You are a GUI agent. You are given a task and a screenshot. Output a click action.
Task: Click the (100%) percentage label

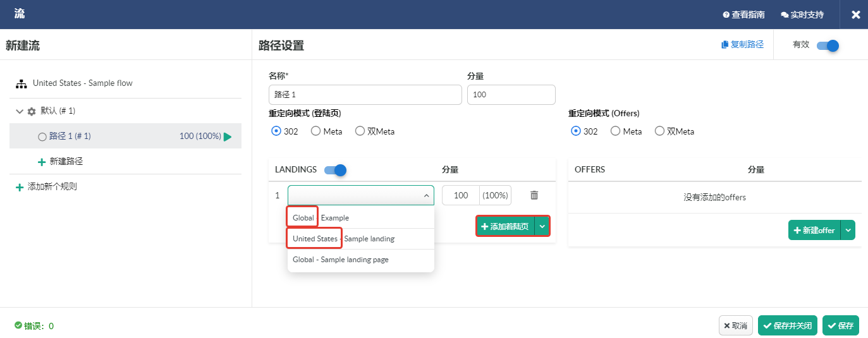[495, 195]
